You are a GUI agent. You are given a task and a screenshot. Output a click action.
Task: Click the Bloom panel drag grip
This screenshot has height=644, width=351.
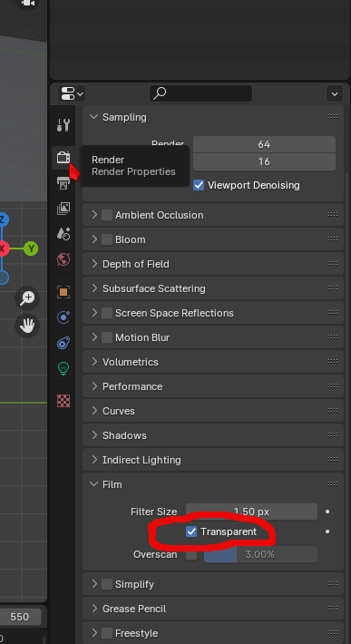333,239
